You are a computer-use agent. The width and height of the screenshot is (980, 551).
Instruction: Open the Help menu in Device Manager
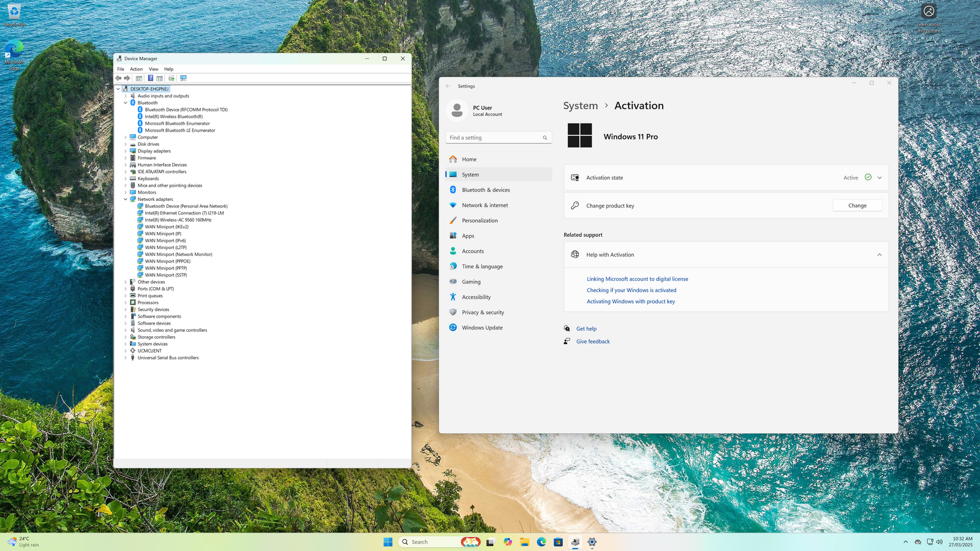coord(169,69)
